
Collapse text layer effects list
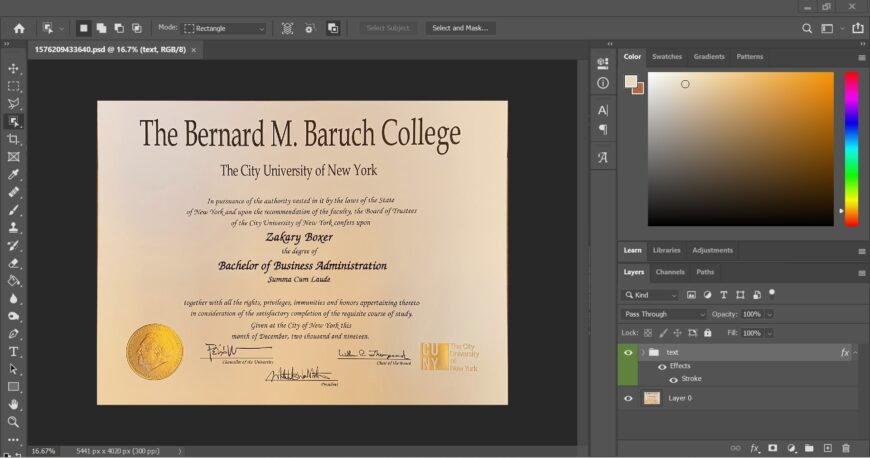855,353
